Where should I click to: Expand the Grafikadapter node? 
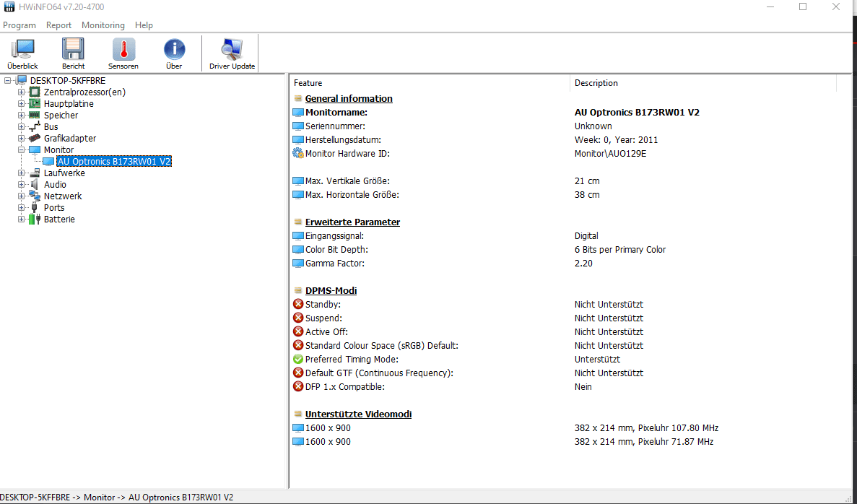[x=22, y=139]
